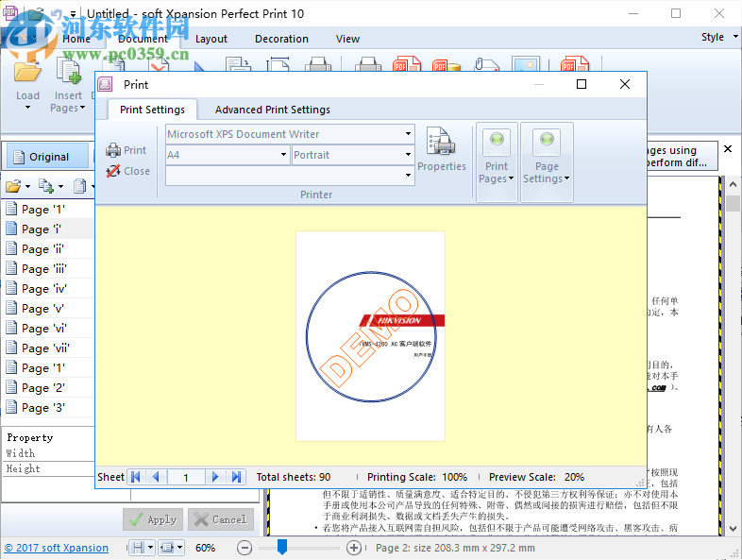Open the Layout ribbon tab
The width and height of the screenshot is (742, 560).
click(x=211, y=39)
